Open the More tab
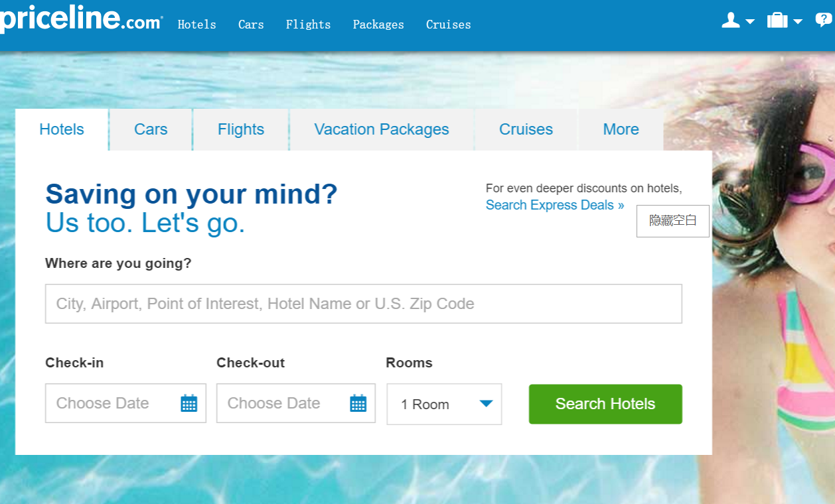Image resolution: width=835 pixels, height=504 pixels. click(x=621, y=129)
